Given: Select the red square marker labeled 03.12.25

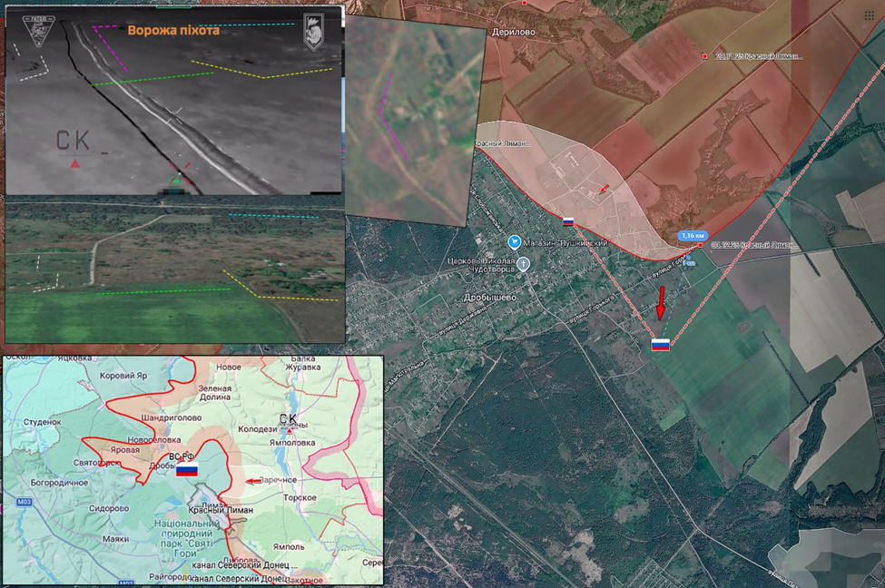Looking at the screenshot, I should 702,245.
